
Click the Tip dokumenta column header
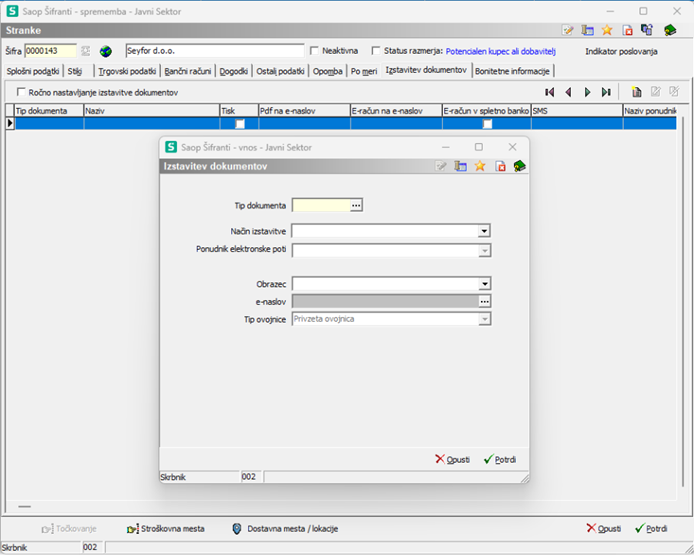(x=49, y=111)
